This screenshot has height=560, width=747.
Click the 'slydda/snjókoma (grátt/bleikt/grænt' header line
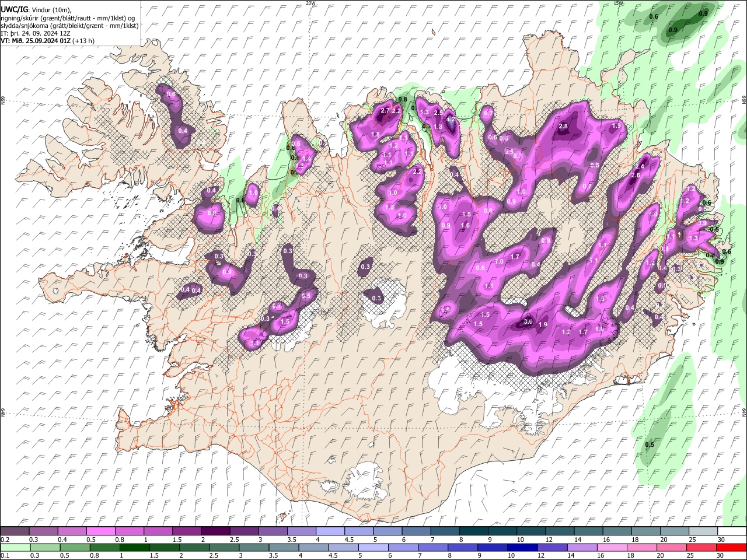coord(69,26)
